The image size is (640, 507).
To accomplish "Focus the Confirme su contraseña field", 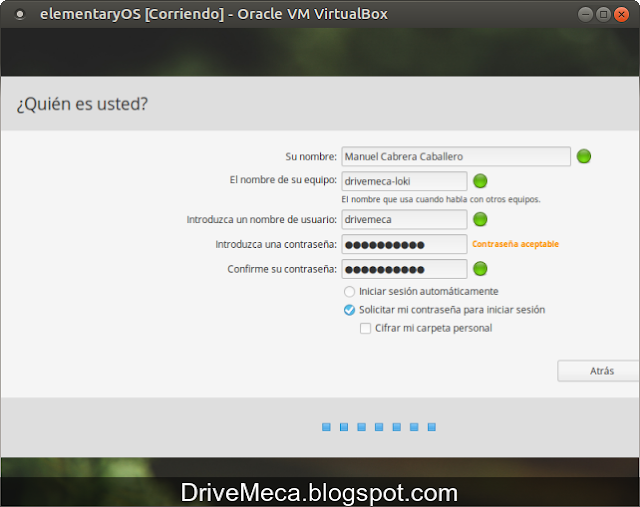I will 404,269.
